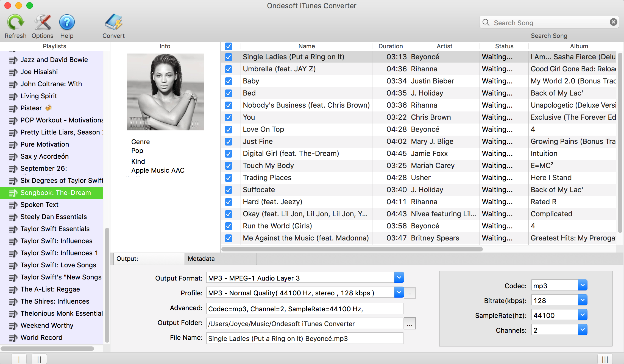The height and width of the screenshot is (364, 624).
Task: Toggle the select-all master checkbox
Action: click(228, 46)
